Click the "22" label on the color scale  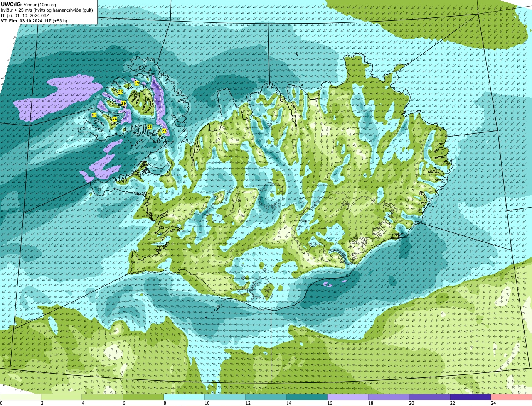tap(452, 403)
